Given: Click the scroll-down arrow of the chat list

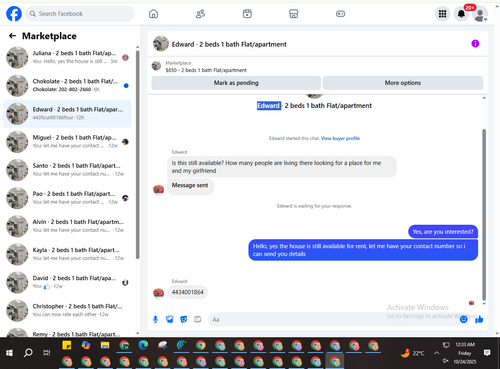Looking at the screenshot, I should click(138, 333).
